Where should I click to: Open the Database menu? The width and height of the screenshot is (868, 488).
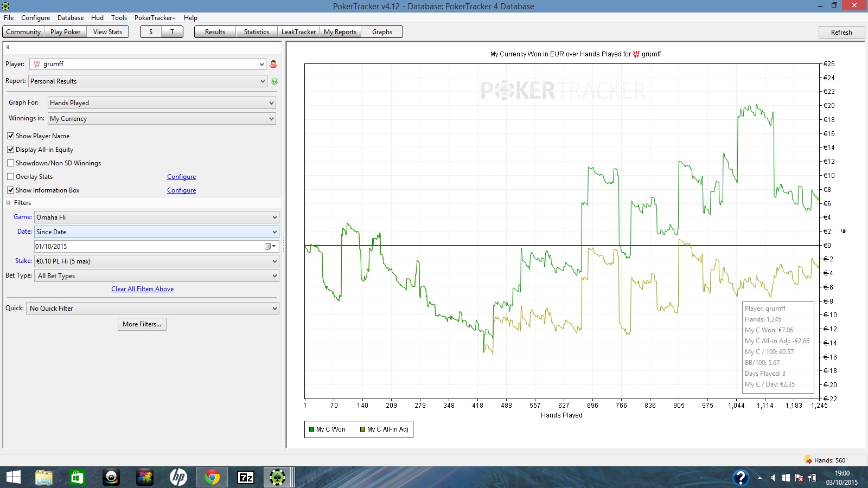[71, 18]
